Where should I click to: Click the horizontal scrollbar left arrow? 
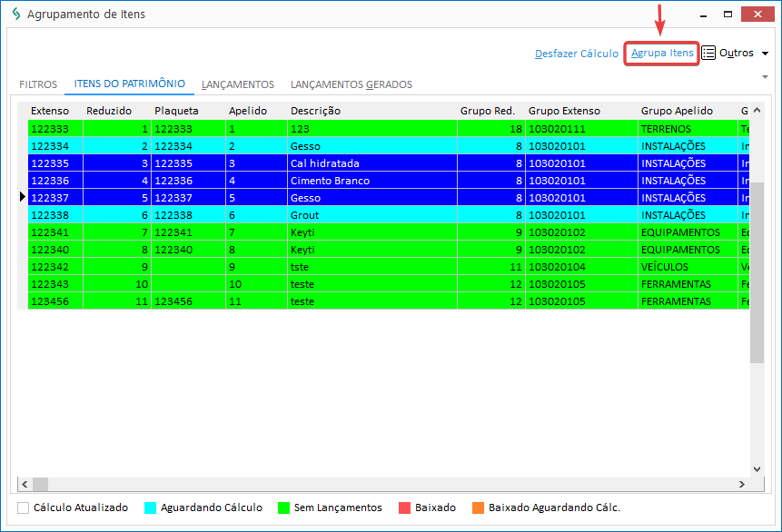(x=25, y=484)
